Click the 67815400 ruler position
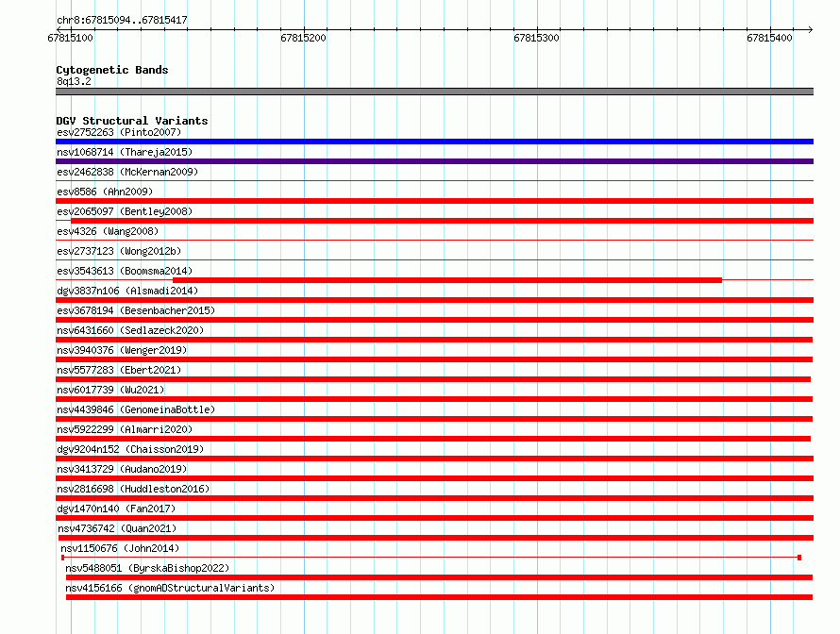Image resolution: width=840 pixels, height=634 pixels. click(769, 38)
